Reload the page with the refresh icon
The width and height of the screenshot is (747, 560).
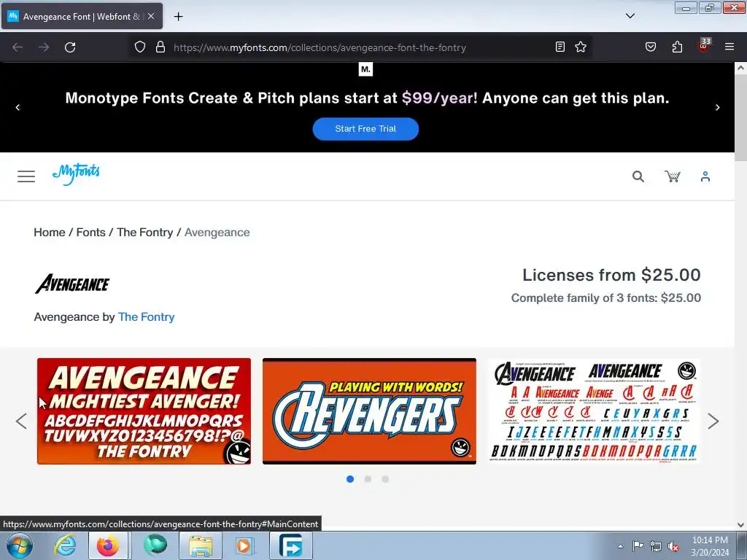(x=70, y=47)
